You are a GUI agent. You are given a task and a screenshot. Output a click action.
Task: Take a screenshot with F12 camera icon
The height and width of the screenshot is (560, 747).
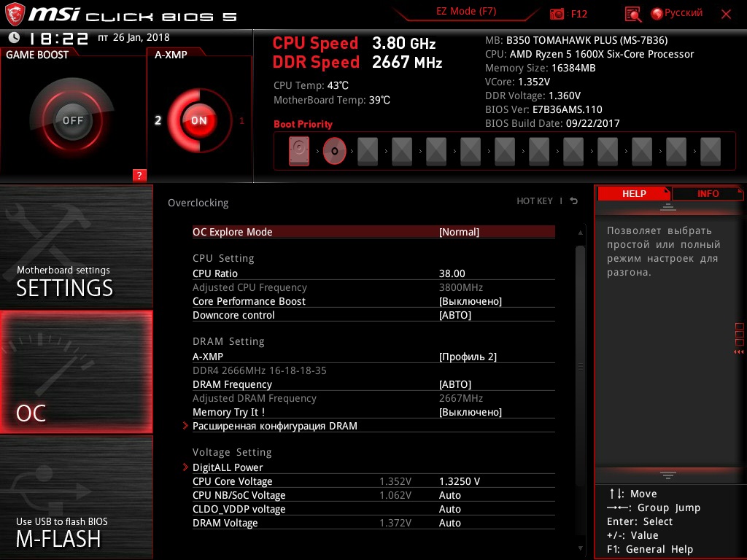pos(557,14)
